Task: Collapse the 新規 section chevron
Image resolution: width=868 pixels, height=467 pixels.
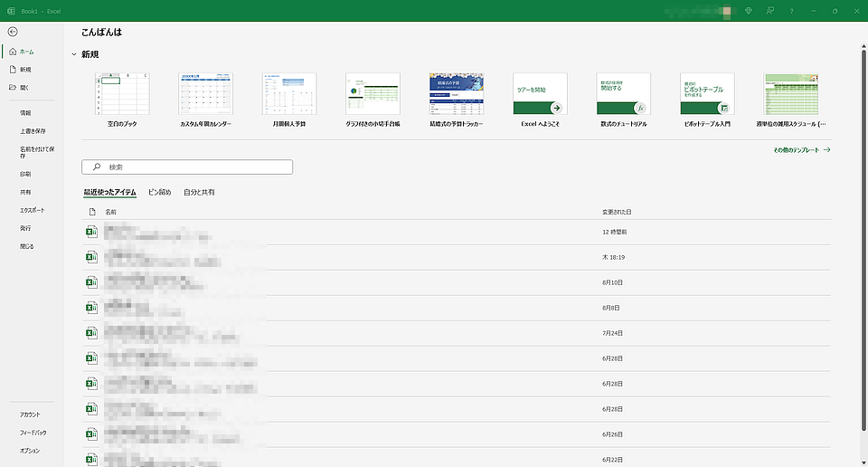Action: (73, 55)
